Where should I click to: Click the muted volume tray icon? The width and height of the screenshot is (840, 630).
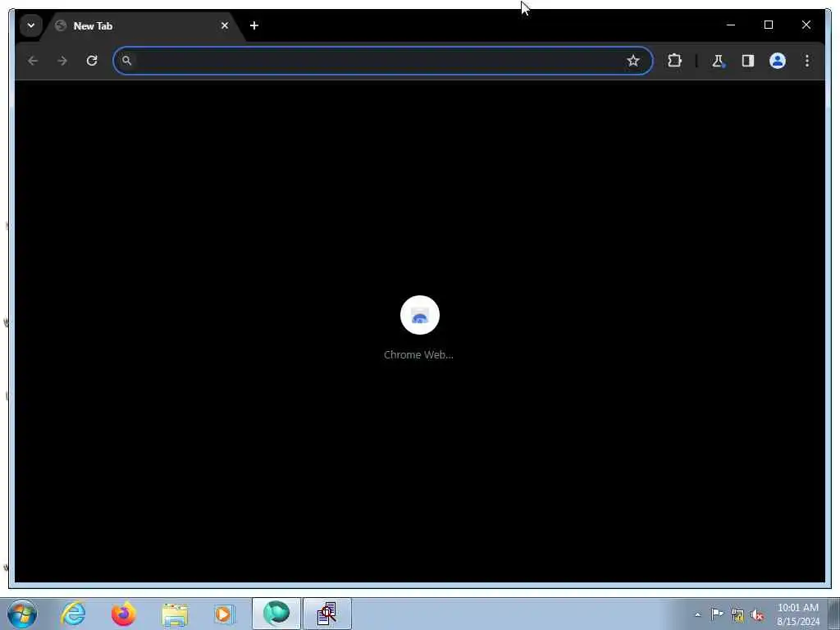pyautogui.click(x=757, y=615)
